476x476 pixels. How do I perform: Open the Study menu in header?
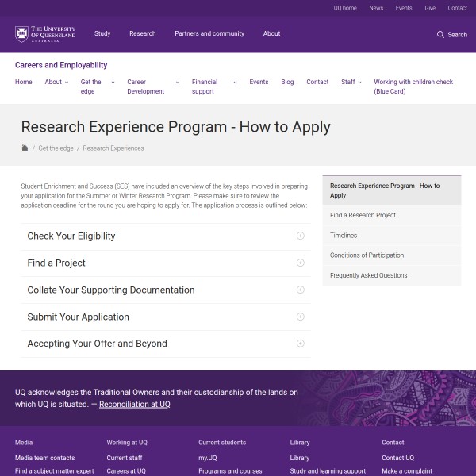click(x=102, y=33)
